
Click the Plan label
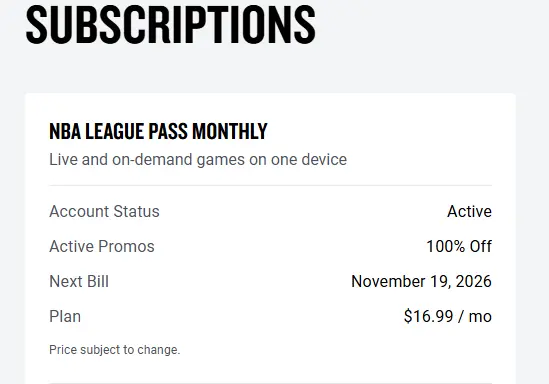pyautogui.click(x=65, y=316)
